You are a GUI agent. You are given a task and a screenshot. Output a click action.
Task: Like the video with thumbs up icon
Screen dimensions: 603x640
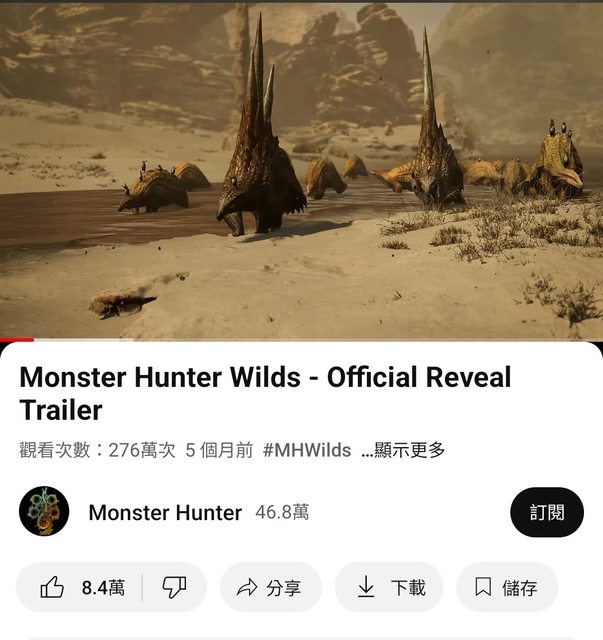52,587
